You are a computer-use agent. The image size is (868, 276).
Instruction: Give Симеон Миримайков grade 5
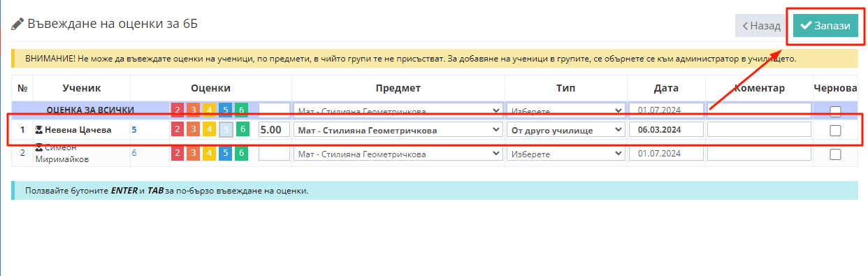[226, 153]
